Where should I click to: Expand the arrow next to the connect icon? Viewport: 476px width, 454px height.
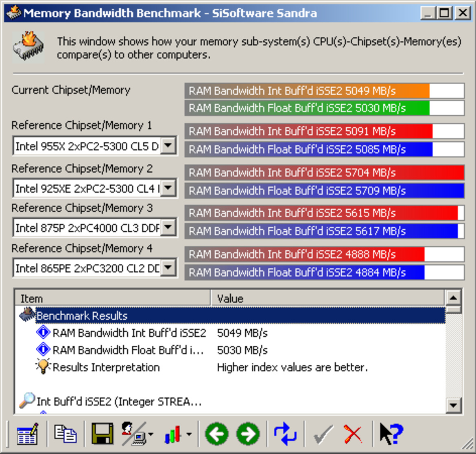[x=151, y=434]
